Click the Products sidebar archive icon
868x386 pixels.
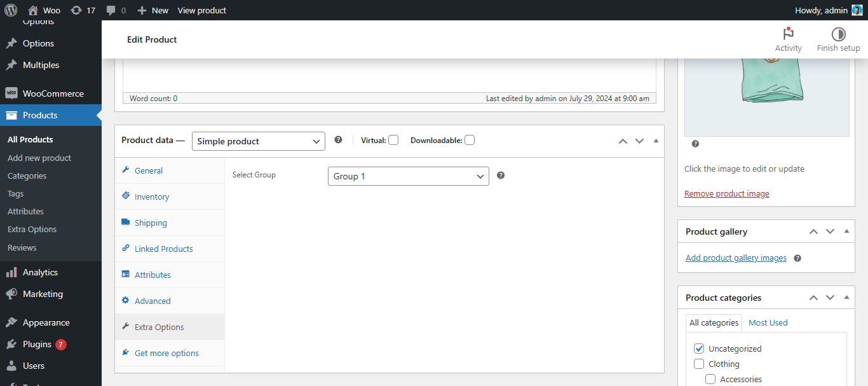pyautogui.click(x=11, y=115)
